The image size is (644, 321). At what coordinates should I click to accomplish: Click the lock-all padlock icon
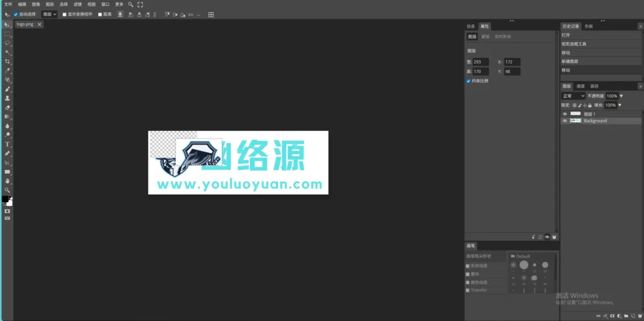[590, 106]
